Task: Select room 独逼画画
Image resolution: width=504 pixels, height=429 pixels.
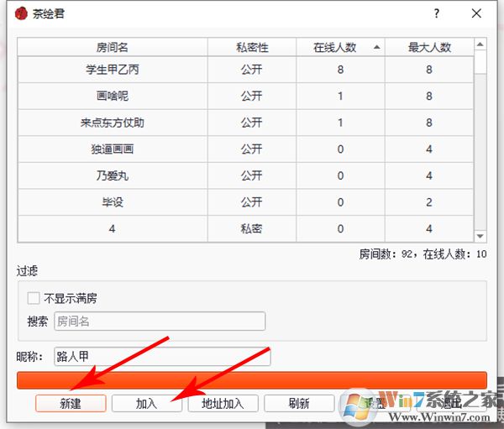Action: click(113, 149)
